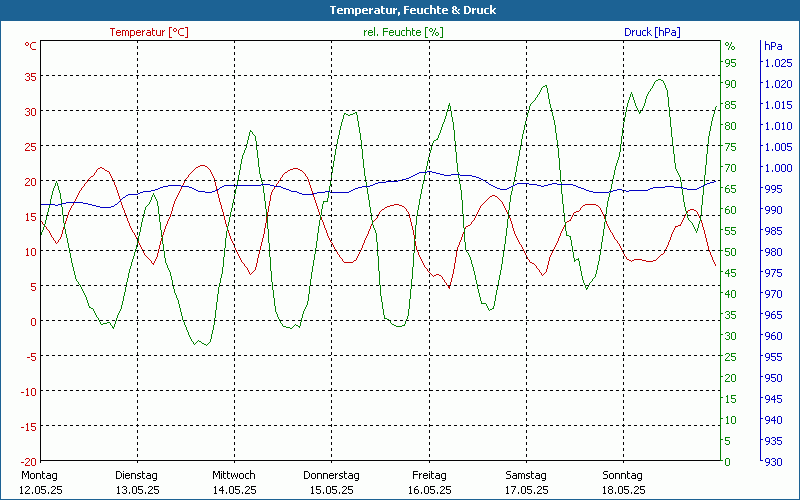The width and height of the screenshot is (800, 500).
Task: Select the green 'rel. Feuchte [%]' legend label
Action: click(x=403, y=32)
